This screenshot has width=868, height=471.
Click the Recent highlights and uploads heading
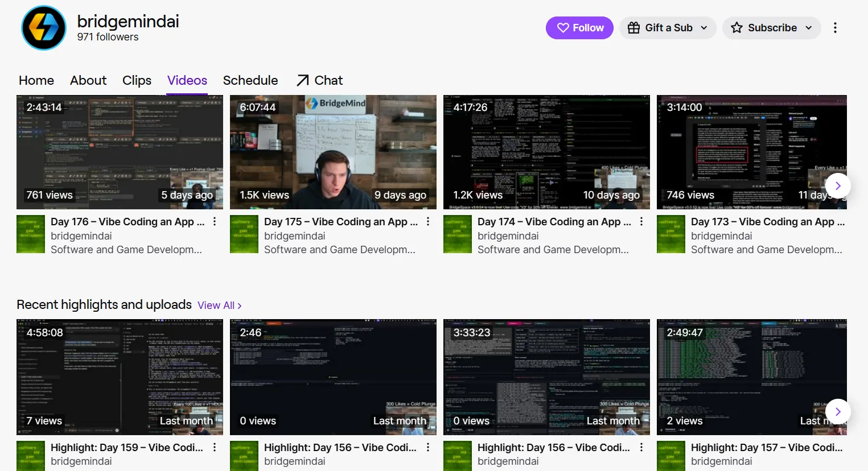click(104, 304)
